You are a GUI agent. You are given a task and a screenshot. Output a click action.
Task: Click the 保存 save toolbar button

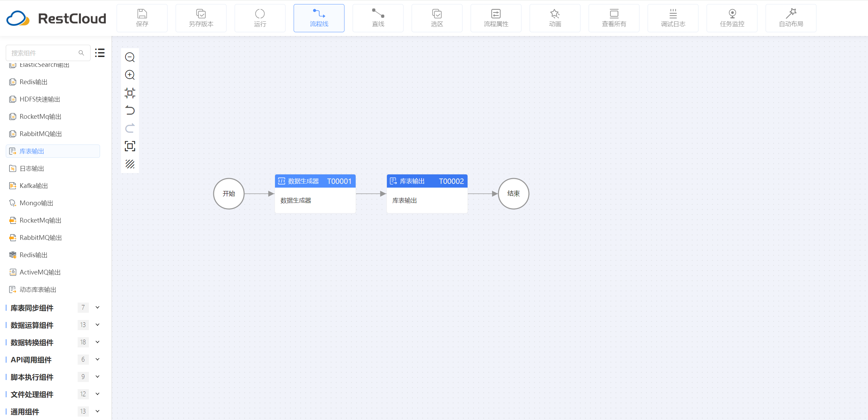[142, 18]
